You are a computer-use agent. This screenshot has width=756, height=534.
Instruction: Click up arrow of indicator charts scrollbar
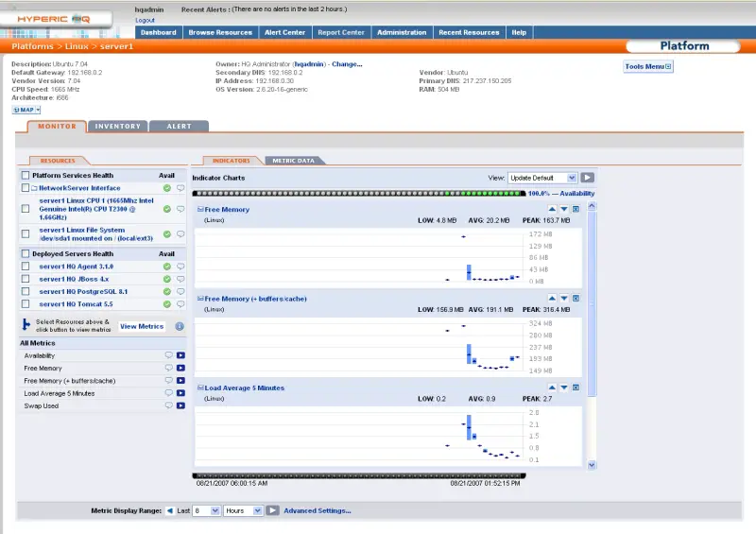point(592,206)
